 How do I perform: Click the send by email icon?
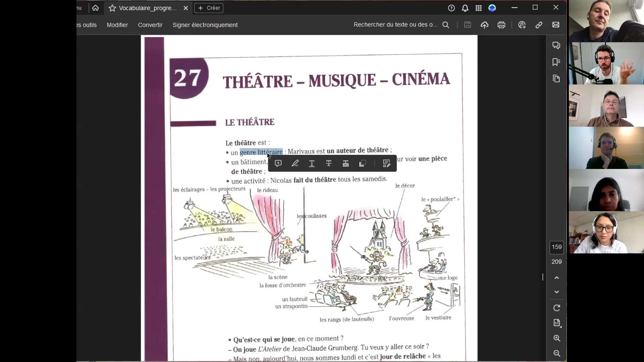coord(556,25)
